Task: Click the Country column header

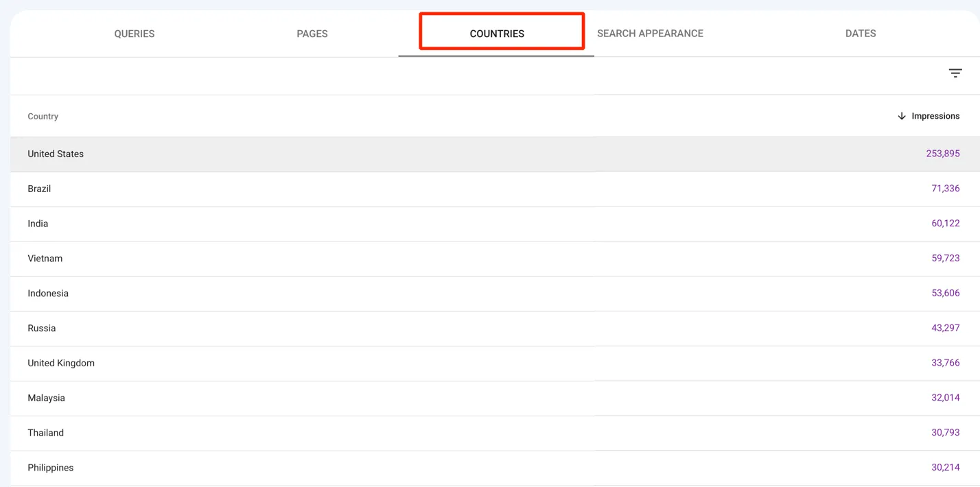Action: click(43, 117)
